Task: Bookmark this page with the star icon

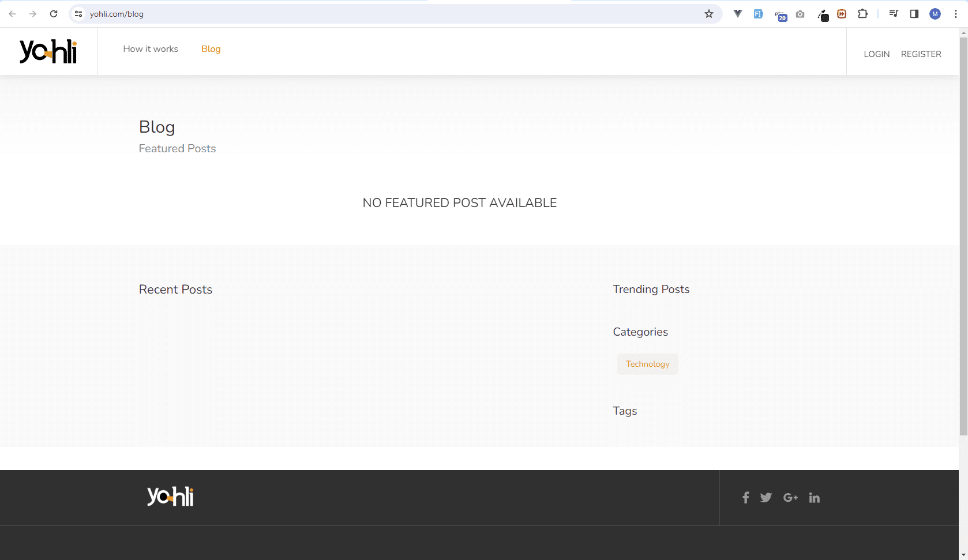Action: coord(709,14)
